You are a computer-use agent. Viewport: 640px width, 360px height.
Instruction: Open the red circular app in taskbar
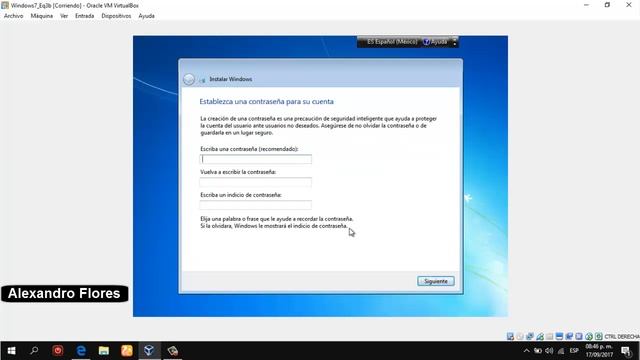pos(58,351)
